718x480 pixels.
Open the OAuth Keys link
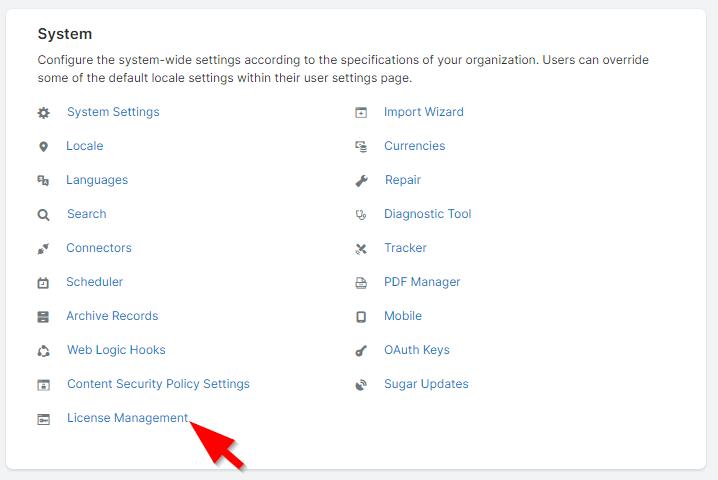[x=417, y=350]
